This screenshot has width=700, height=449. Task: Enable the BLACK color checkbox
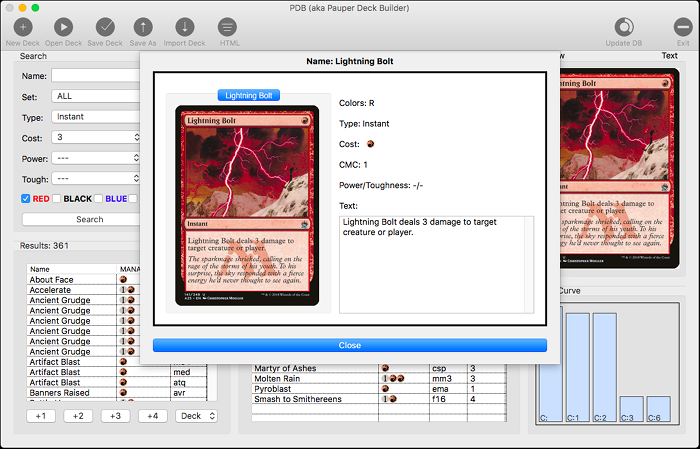coord(57,199)
